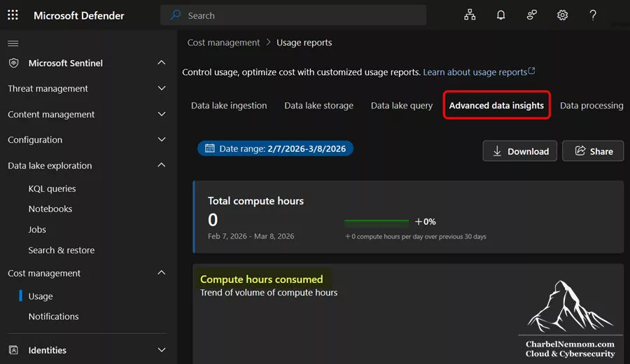Click the external link icon after usage reports
This screenshot has width=630, height=364.
[531, 71]
